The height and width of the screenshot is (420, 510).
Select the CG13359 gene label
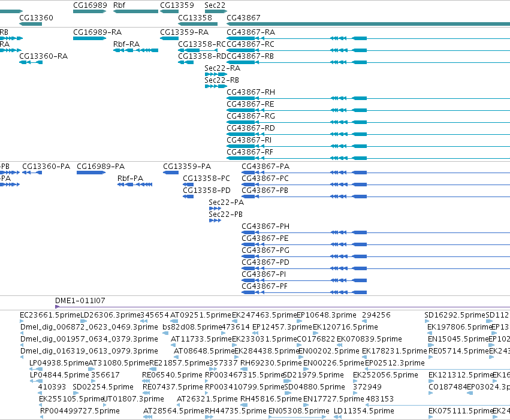[x=177, y=5]
